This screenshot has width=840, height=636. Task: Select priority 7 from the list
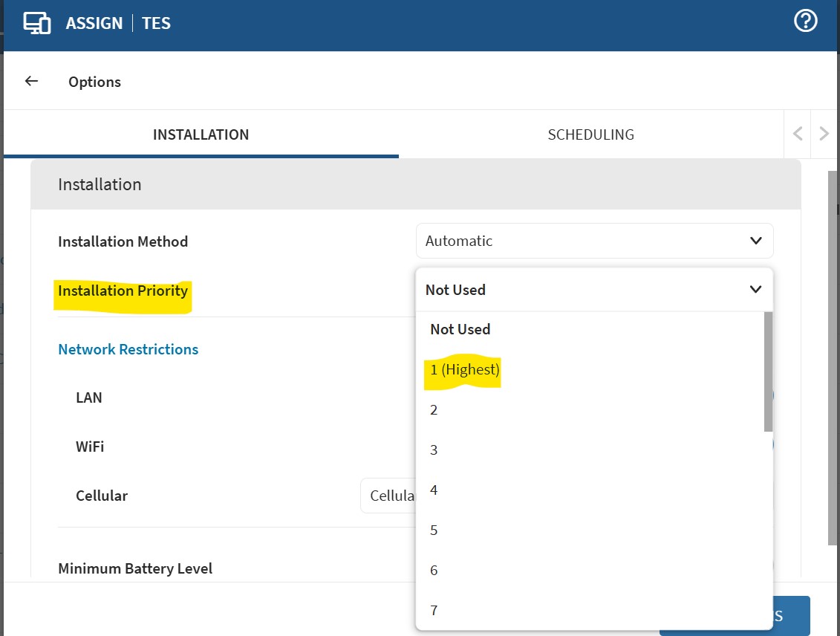click(434, 610)
